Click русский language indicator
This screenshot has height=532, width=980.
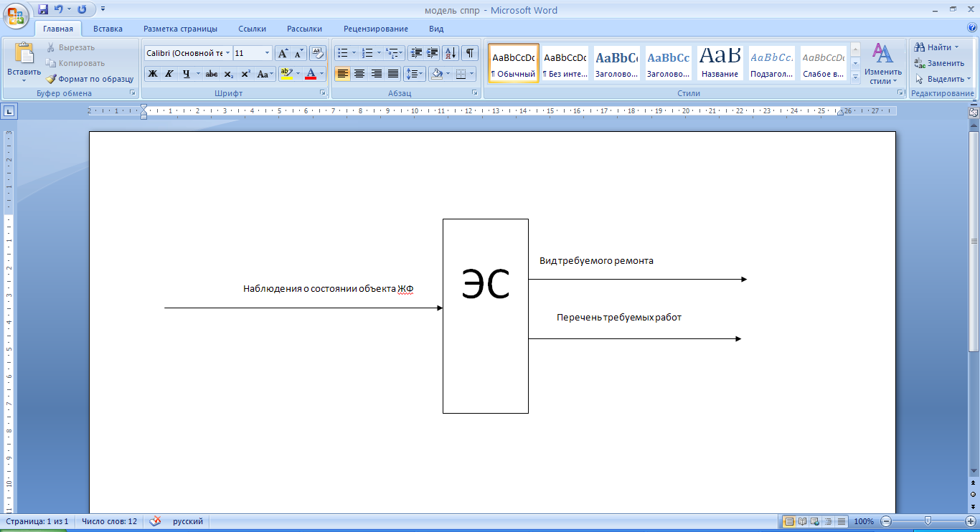[x=188, y=521]
